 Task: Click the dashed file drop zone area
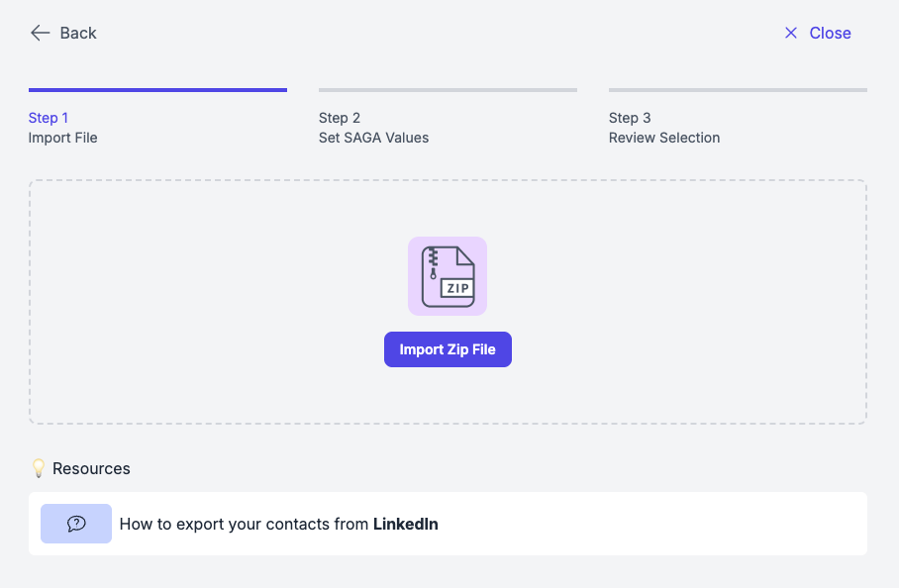point(448,302)
